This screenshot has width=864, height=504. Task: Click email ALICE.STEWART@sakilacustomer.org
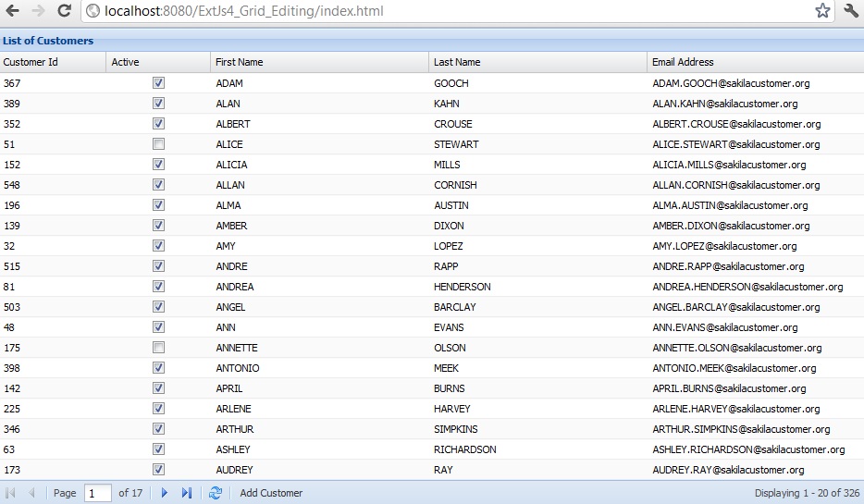(736, 144)
